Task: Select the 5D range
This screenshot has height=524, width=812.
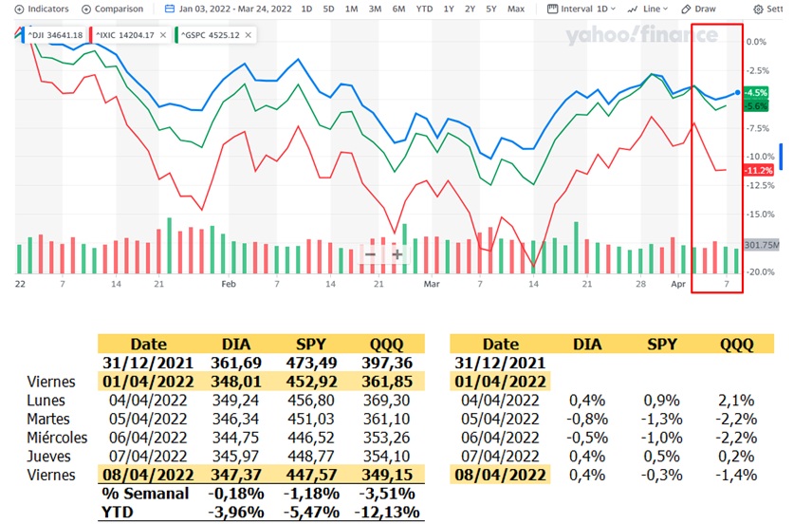Action: [328, 9]
